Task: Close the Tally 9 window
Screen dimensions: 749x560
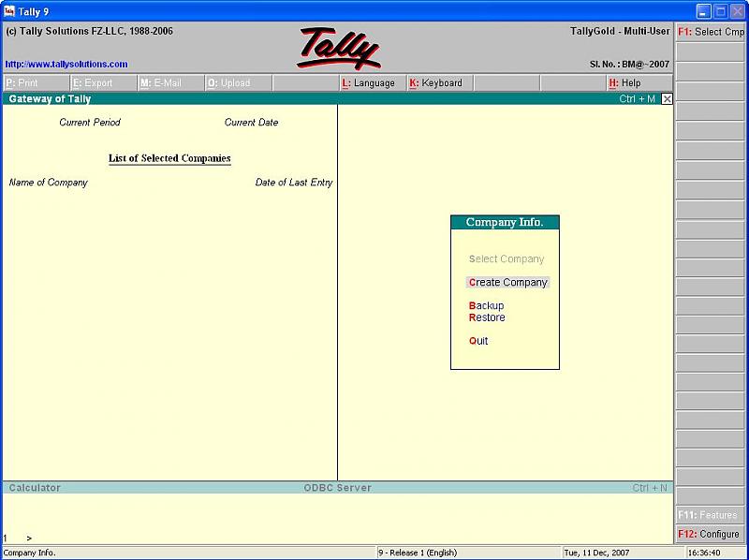Action: [737, 11]
